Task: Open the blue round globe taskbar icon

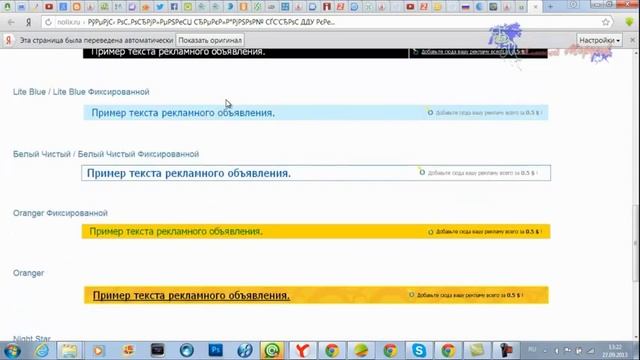Action: pyautogui.click(x=187, y=351)
